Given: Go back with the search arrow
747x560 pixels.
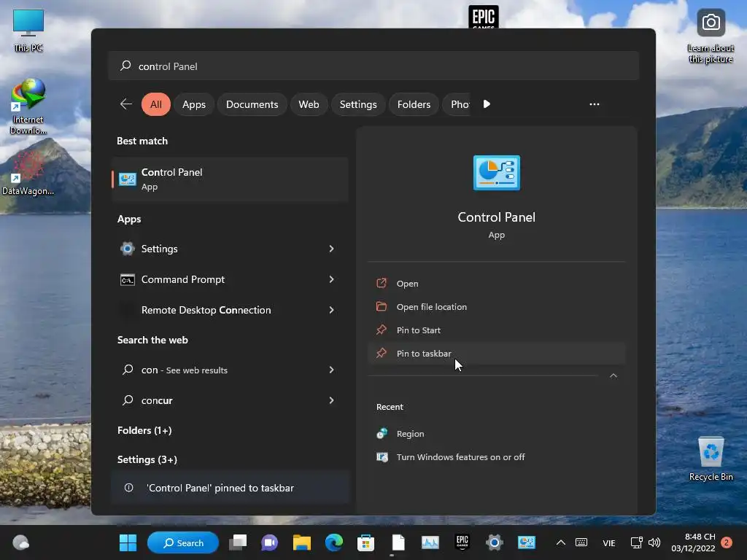Looking at the screenshot, I should click(126, 104).
